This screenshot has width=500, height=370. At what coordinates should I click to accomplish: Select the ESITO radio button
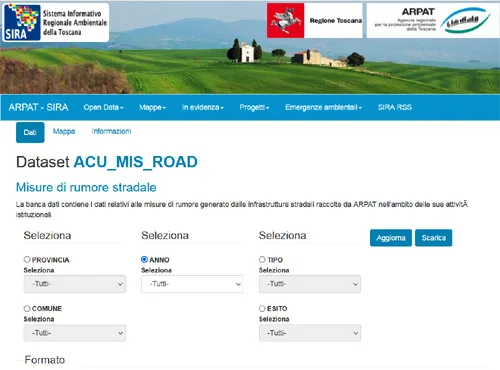click(262, 308)
